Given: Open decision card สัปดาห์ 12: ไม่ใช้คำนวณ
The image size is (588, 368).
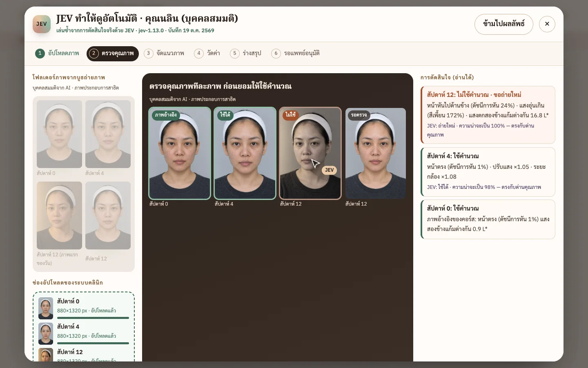Looking at the screenshot, I should coord(488,115).
